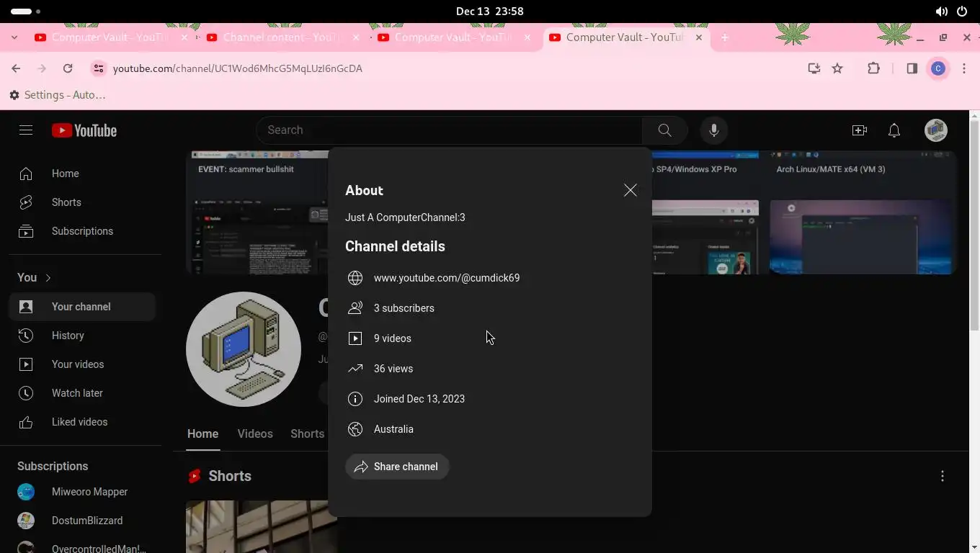Click the info icon beside Joined date
The image size is (980, 553).
[355, 399]
